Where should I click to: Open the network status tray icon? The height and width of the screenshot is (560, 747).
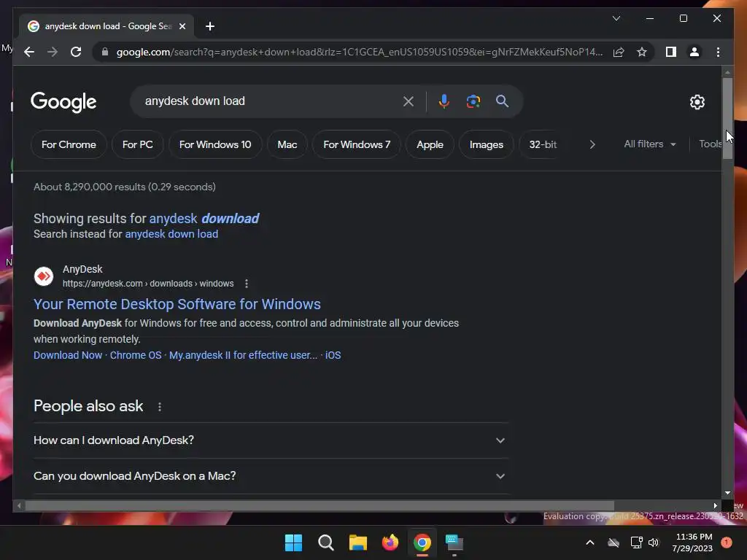tap(636, 542)
